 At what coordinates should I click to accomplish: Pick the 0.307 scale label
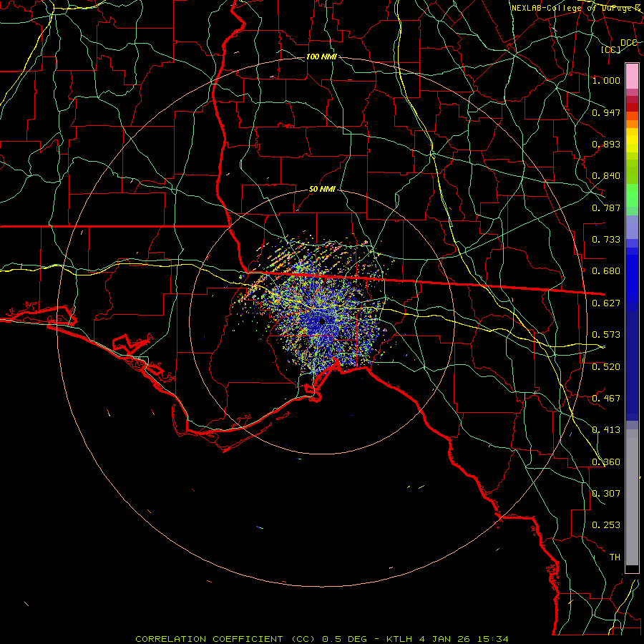click(606, 494)
